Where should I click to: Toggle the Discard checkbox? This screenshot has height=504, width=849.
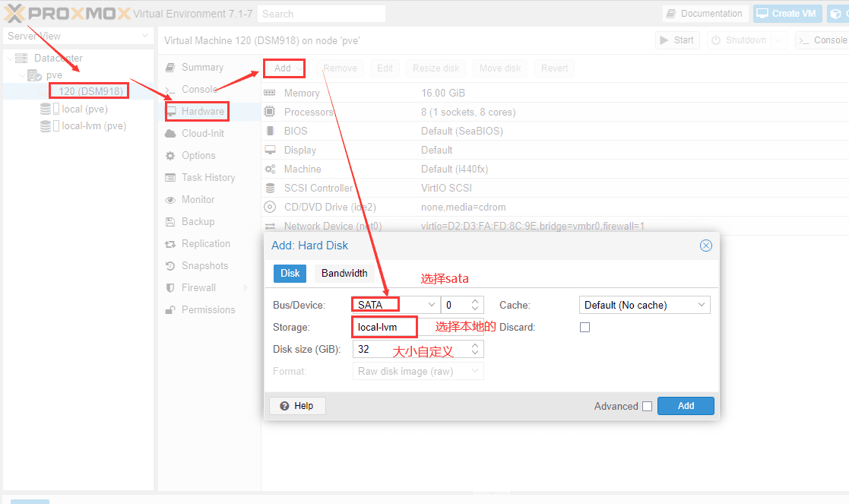coord(584,327)
